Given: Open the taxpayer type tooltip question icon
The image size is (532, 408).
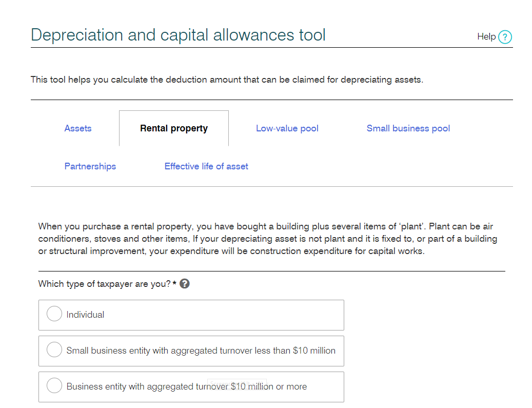Looking at the screenshot, I should coord(185,284).
